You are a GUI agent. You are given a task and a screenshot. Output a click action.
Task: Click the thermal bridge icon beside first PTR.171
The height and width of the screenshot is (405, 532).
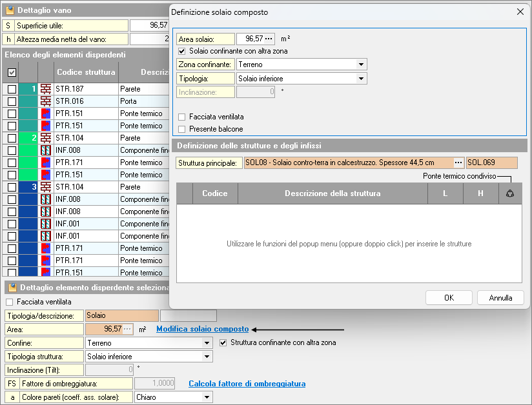tap(46, 163)
